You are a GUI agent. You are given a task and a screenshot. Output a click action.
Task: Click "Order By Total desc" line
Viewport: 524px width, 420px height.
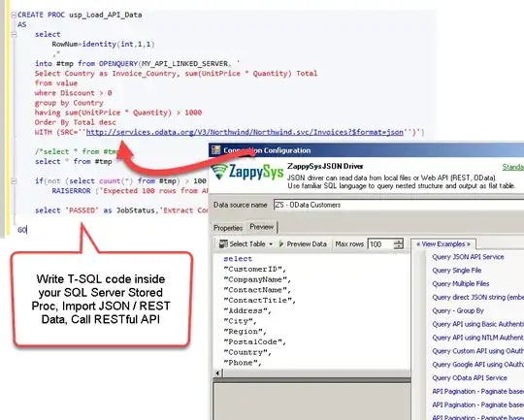coord(75,122)
